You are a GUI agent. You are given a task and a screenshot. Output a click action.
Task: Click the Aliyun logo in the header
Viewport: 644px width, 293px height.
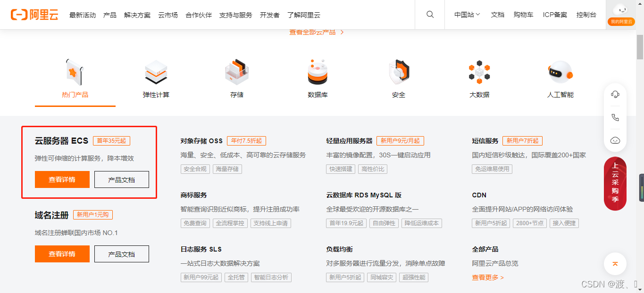[34, 15]
